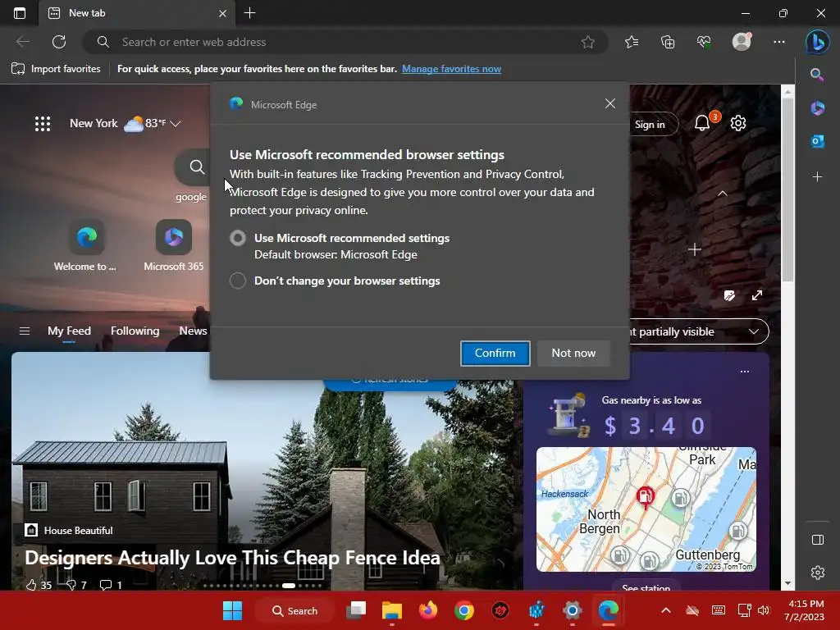Open the Collections icon
The image size is (840, 630).
pos(668,42)
